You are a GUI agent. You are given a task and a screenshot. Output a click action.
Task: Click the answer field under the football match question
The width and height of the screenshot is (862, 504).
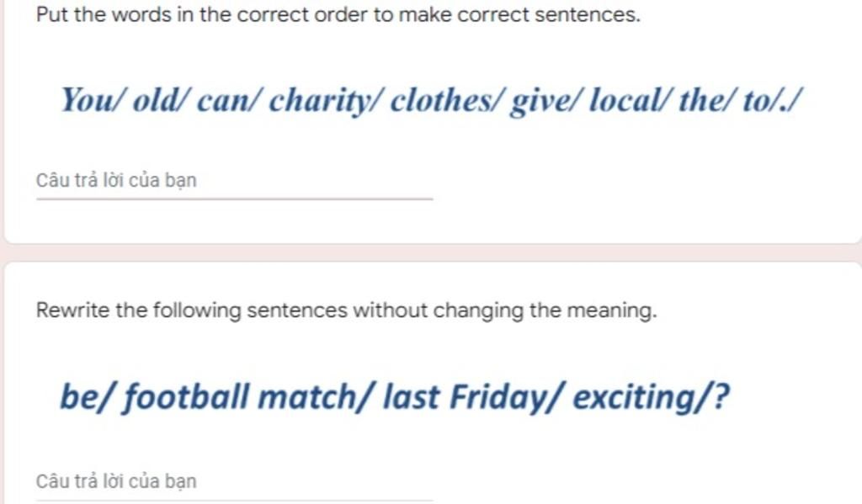pyautogui.click(x=234, y=482)
